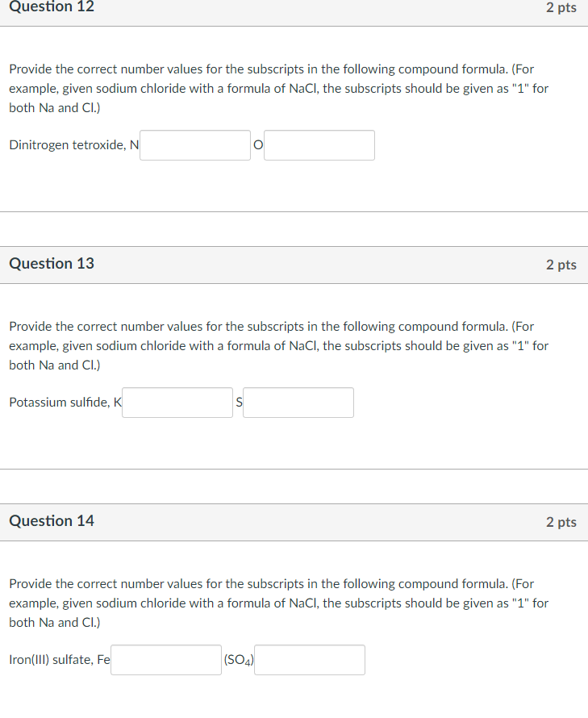Screen dimensions: 588x718
Task: Click the instruction paragraph in Question 13
Action: click(x=278, y=345)
